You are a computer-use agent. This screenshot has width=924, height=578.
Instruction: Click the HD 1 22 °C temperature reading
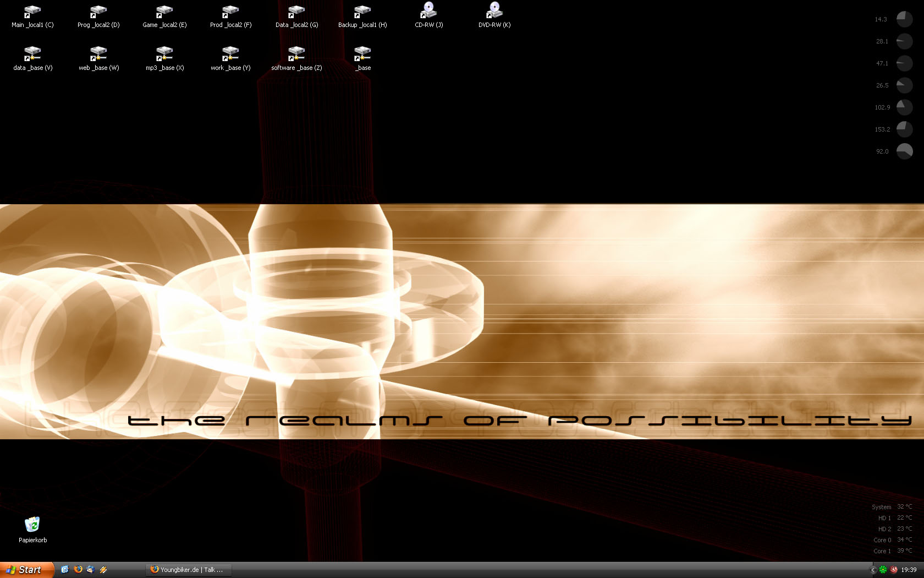point(895,518)
